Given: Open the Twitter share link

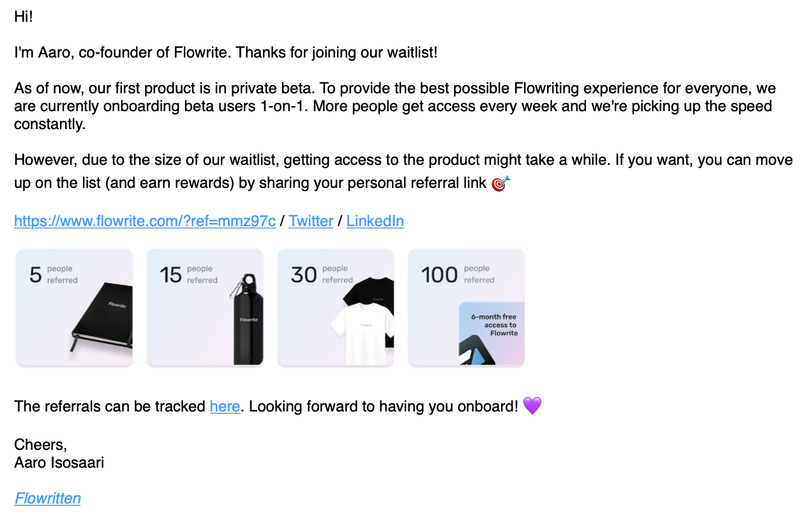Looking at the screenshot, I should coord(311,221).
